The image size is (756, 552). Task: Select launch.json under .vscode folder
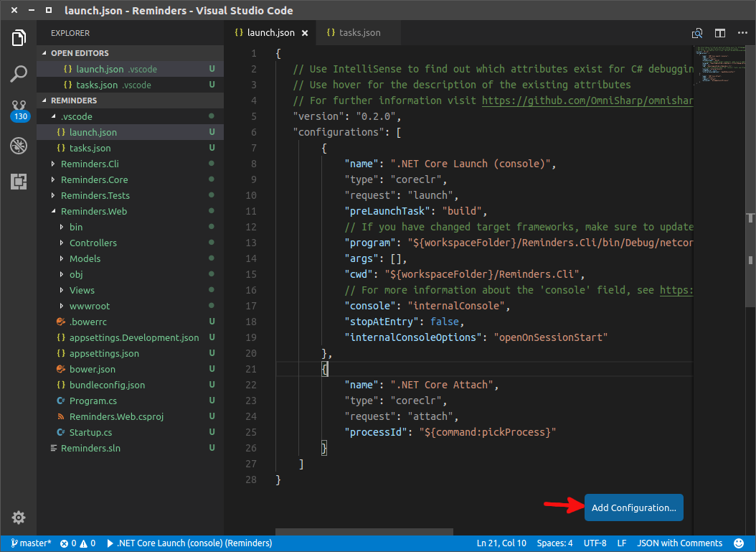point(130,132)
